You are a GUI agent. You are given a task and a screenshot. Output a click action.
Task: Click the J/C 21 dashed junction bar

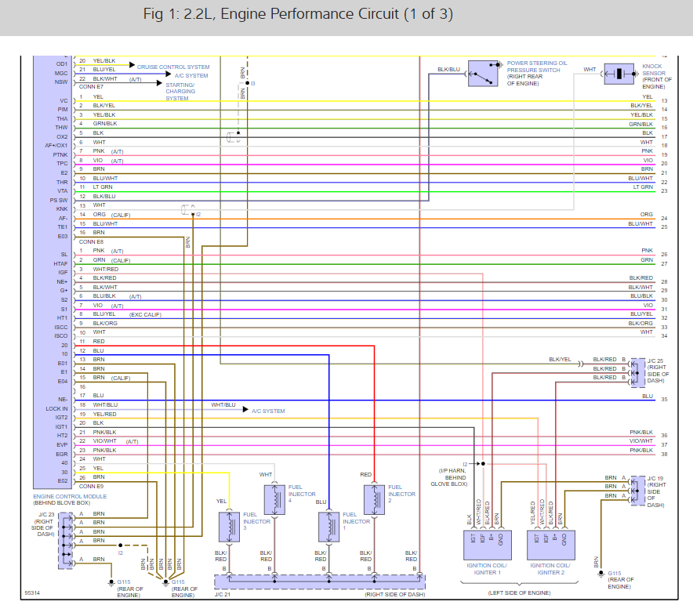(x=320, y=582)
